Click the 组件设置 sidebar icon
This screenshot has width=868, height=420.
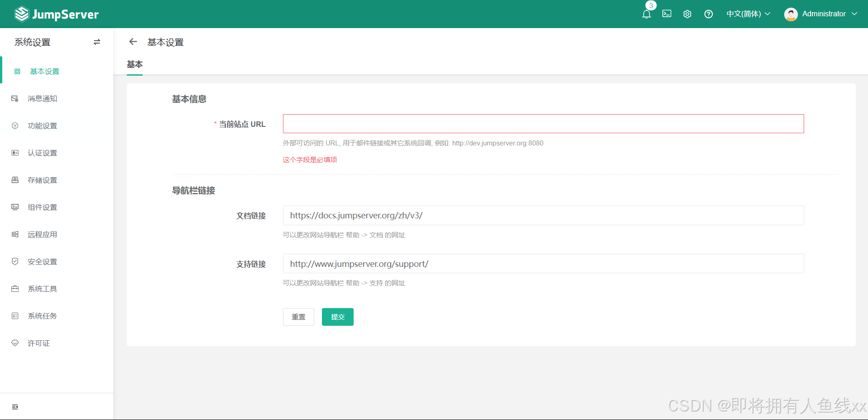pos(15,207)
